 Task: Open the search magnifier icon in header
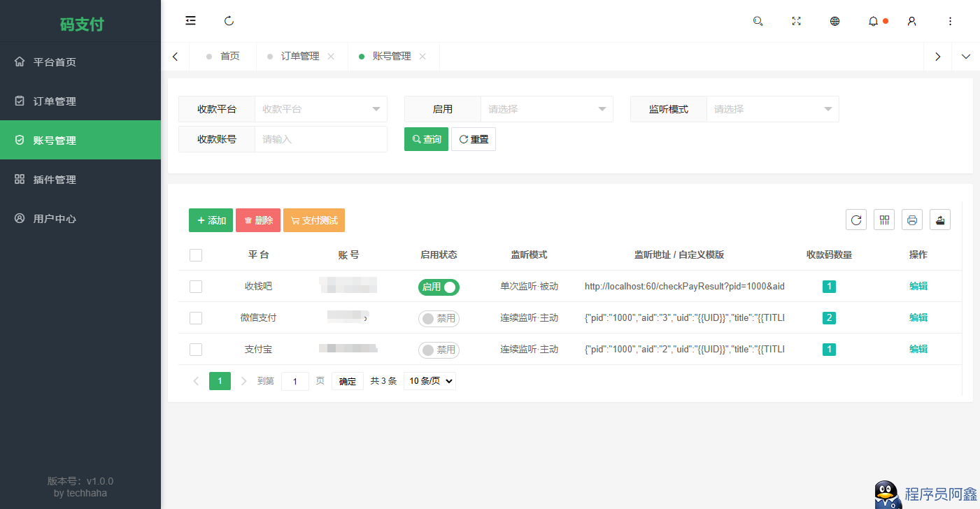758,21
